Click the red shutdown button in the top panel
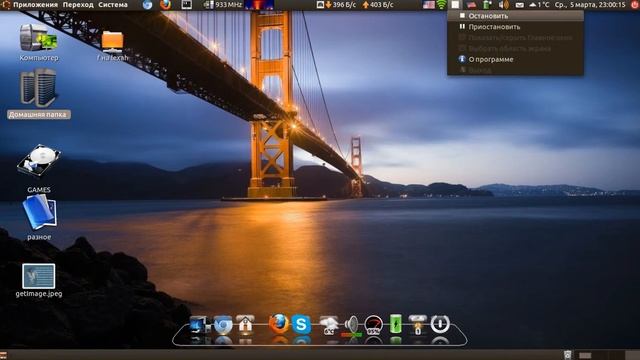The height and width of the screenshot is (360, 640). tap(635, 5)
